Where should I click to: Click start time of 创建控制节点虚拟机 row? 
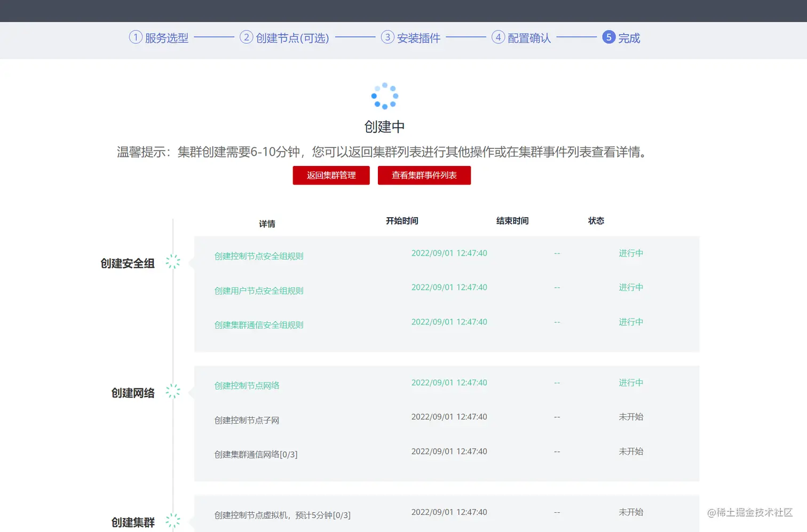click(x=449, y=512)
